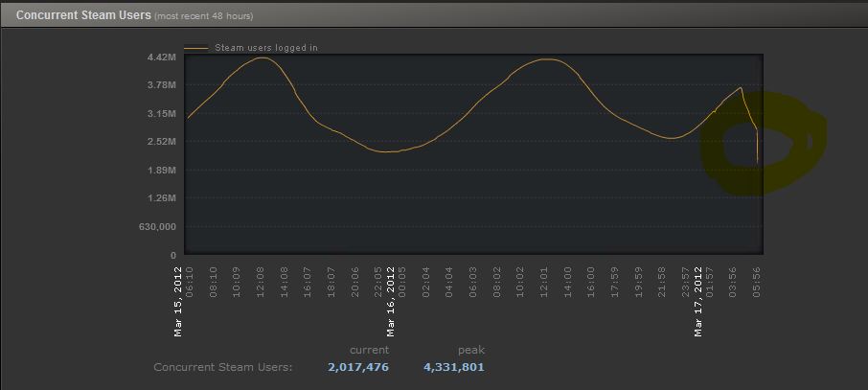The image size is (868, 390).
Task: Click the 21:58 time label
Action: 662,283
